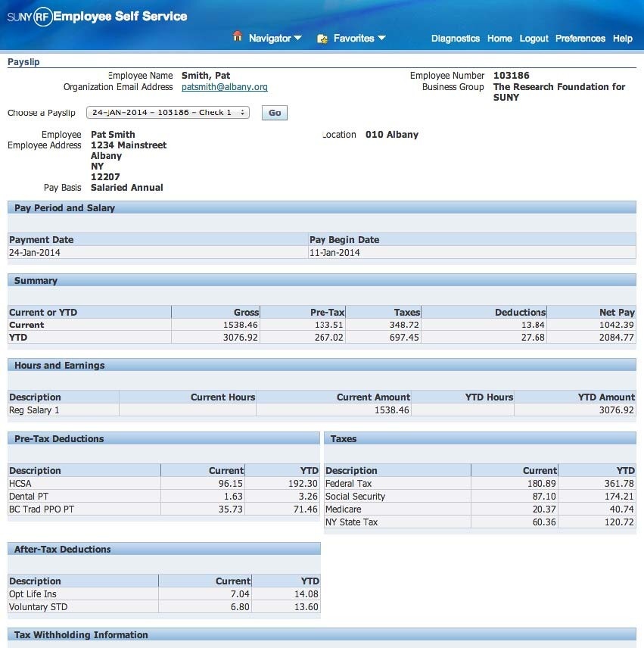Click Logout in the top bar
Screen dimensions: 644x648
(x=534, y=39)
